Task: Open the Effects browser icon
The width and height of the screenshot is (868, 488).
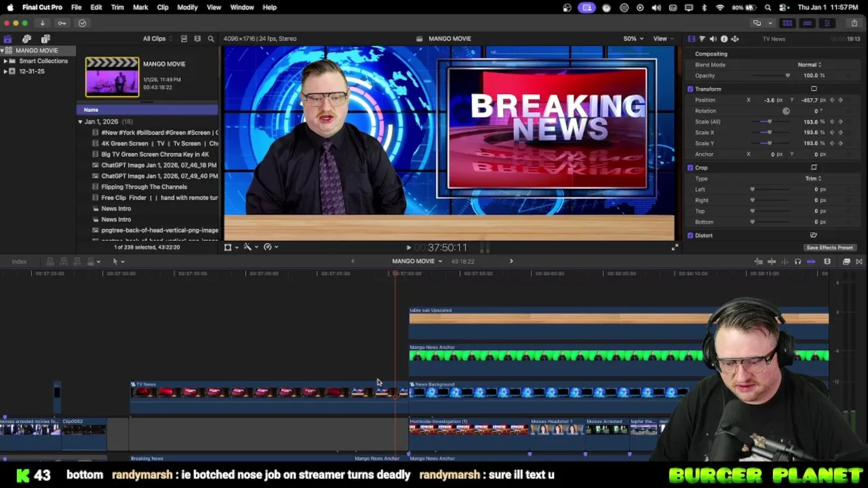Action: point(846,262)
